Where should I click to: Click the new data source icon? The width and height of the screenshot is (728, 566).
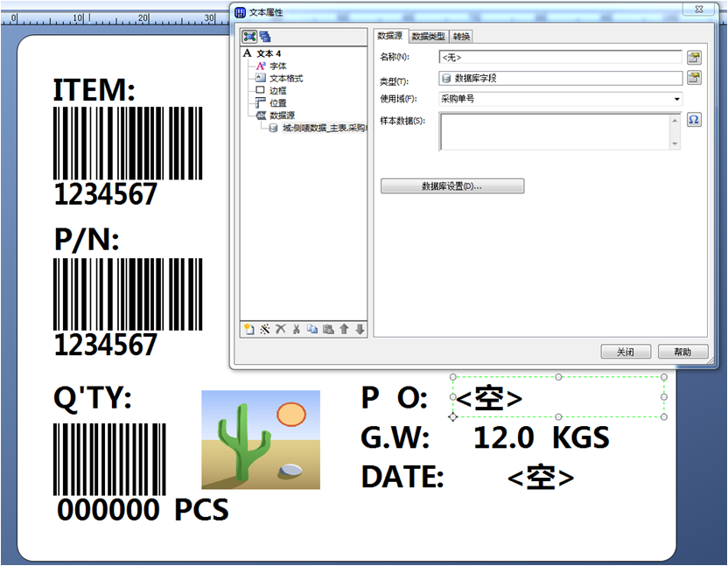(249, 329)
